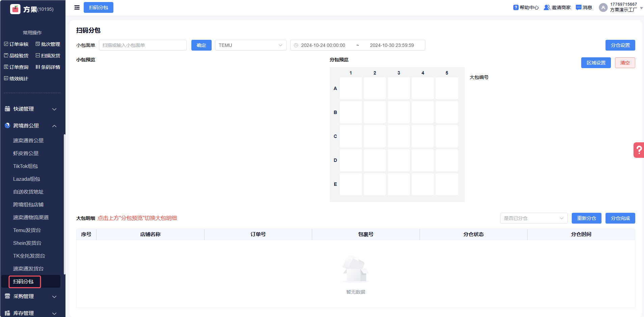Click the red floating help question icon
The image size is (644, 317).
tap(639, 150)
